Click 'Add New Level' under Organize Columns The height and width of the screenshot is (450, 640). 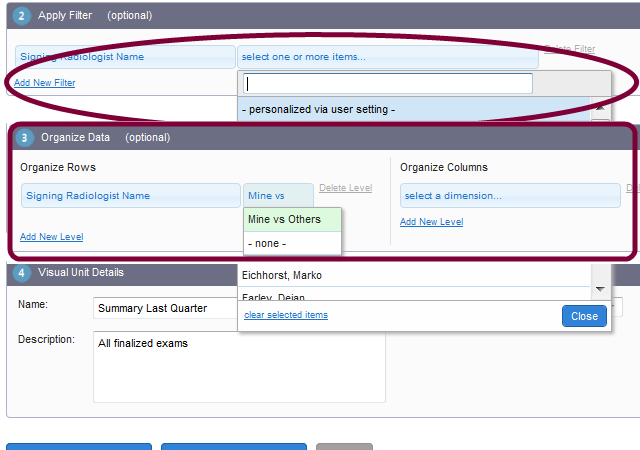[431, 222]
